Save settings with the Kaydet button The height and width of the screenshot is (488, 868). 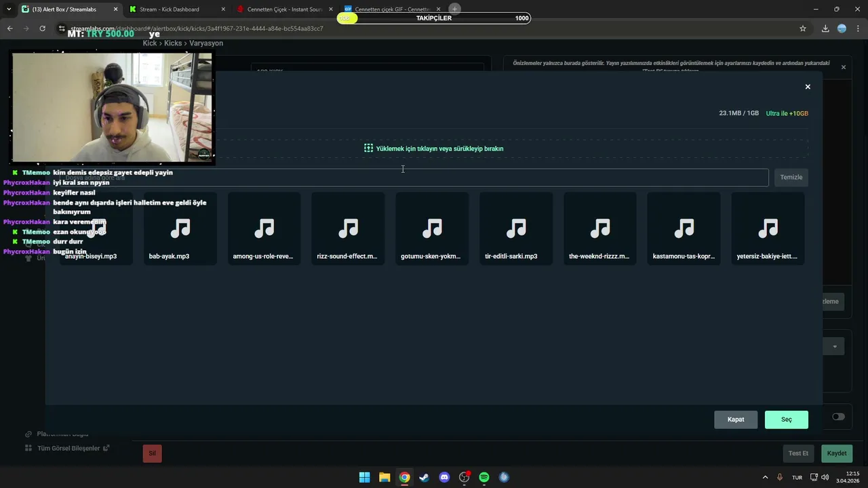(x=837, y=453)
